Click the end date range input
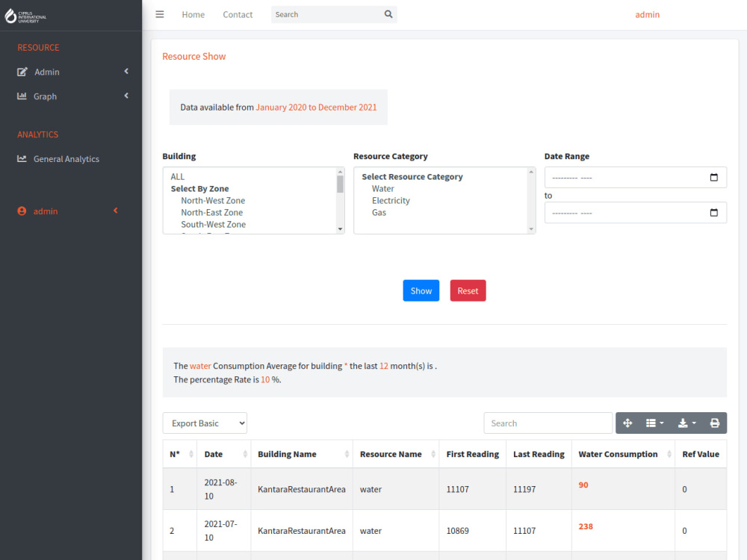The width and height of the screenshot is (747, 560). pyautogui.click(x=636, y=212)
